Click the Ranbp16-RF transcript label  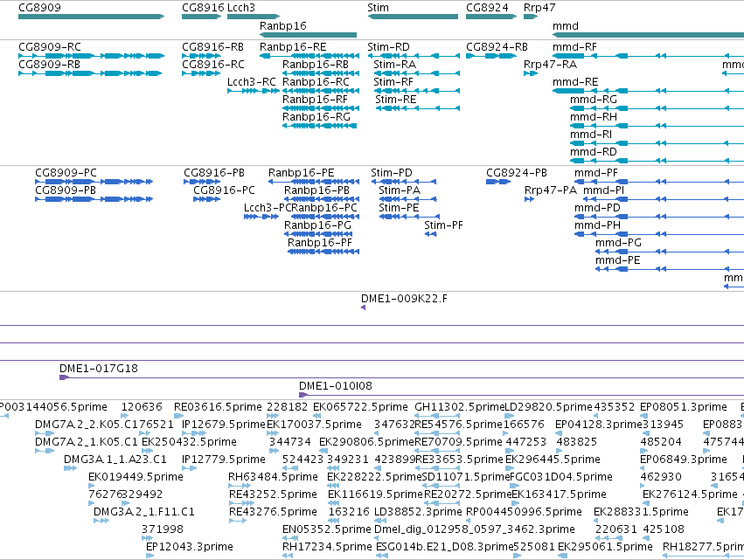[315, 100]
